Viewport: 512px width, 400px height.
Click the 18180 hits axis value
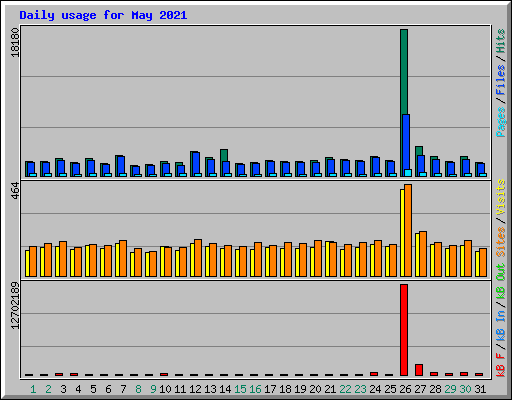pyautogui.click(x=15, y=42)
